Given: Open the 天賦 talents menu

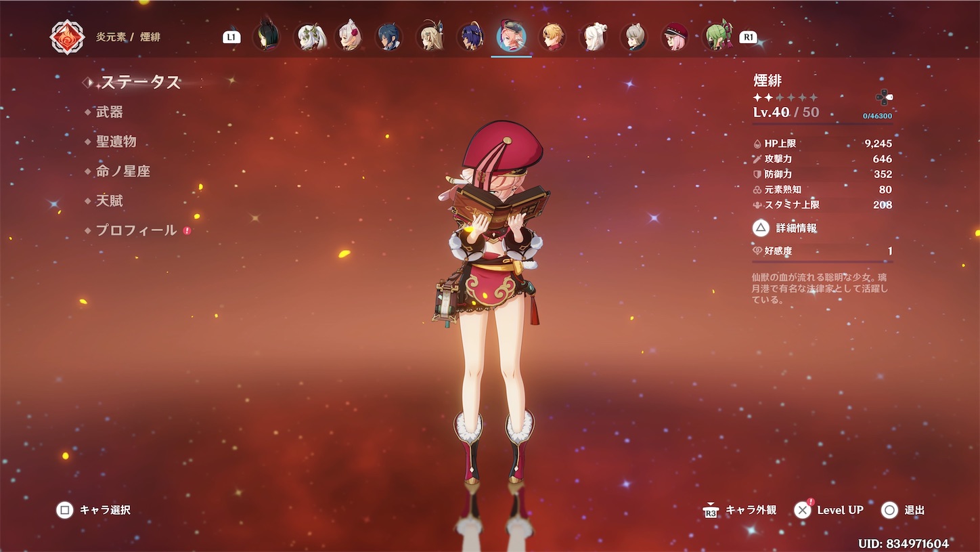Looking at the screenshot, I should pyautogui.click(x=110, y=201).
